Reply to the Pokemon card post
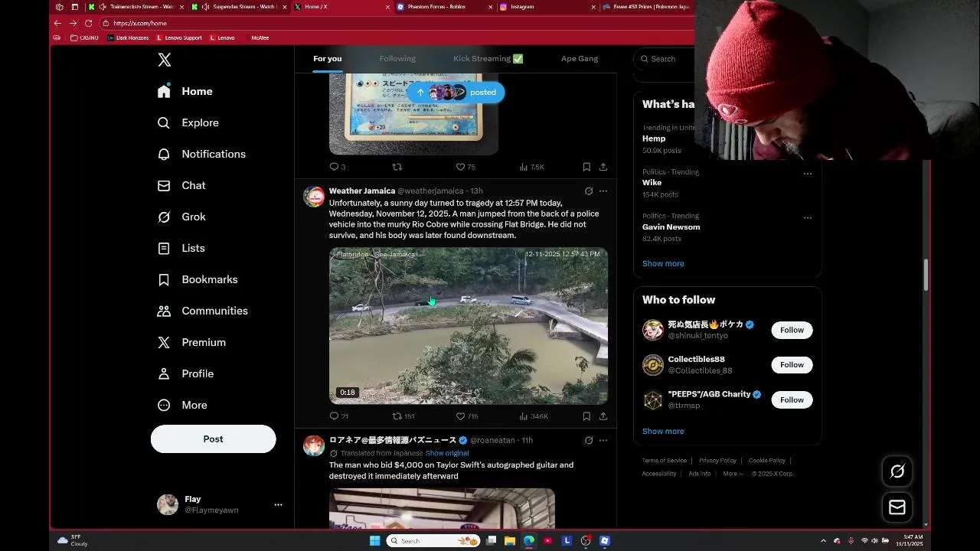Image resolution: width=980 pixels, height=551 pixels. click(338, 167)
